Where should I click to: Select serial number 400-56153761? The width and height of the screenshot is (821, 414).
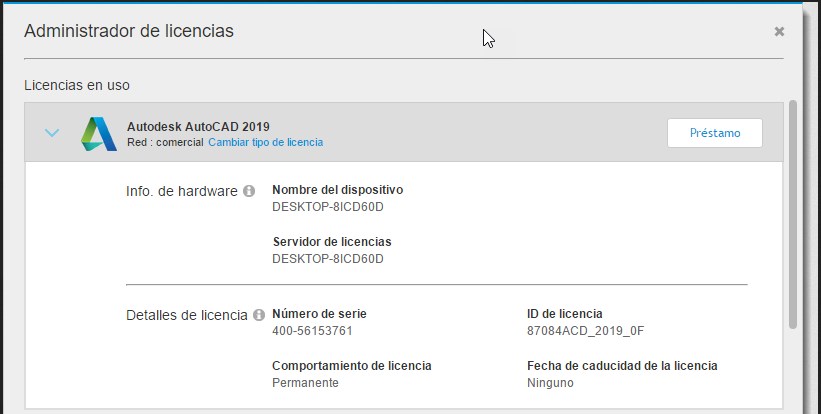coord(312,331)
